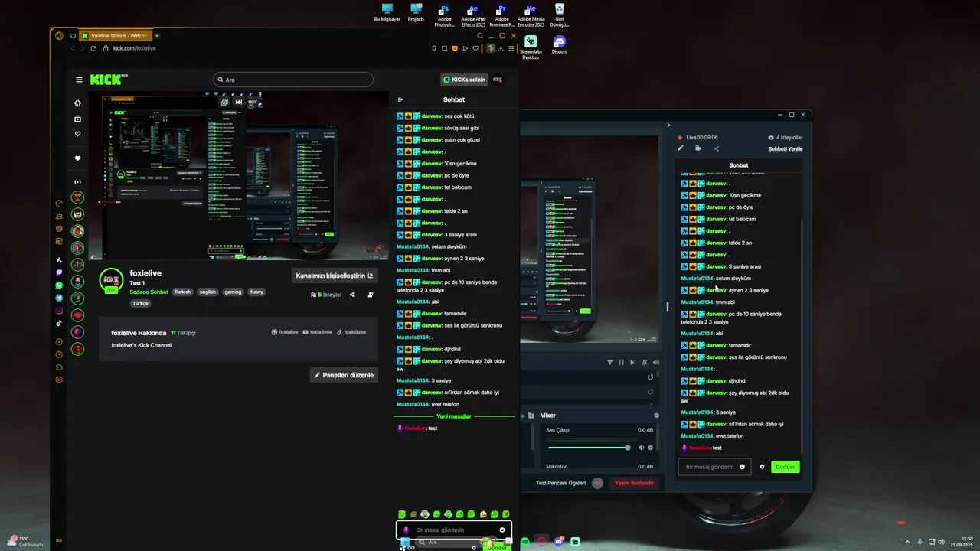Image resolution: width=980 pixels, height=551 pixels.
Task: Open Twitch in the Opera sidebar
Action: (x=59, y=272)
